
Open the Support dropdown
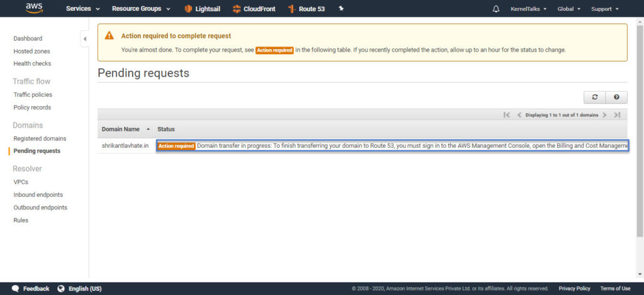tap(604, 9)
